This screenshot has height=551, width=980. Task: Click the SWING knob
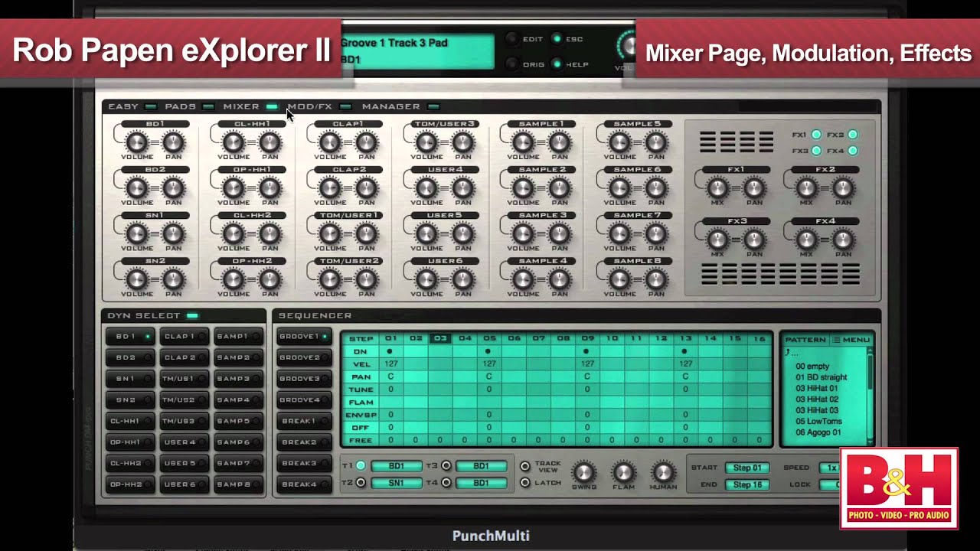point(583,472)
